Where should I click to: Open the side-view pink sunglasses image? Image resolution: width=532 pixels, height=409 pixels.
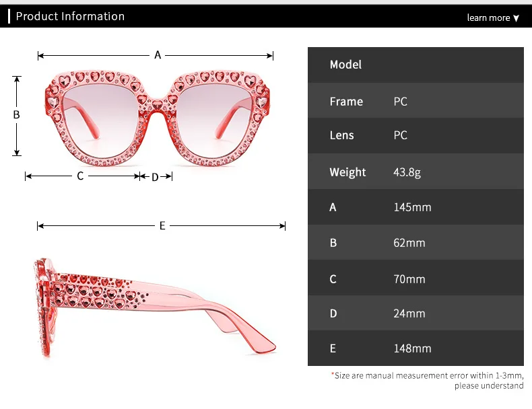(155, 307)
